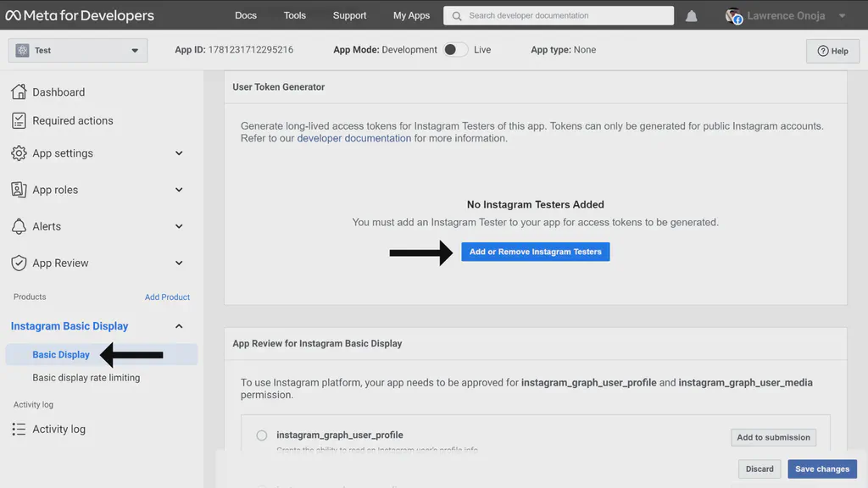Click the App Review shield icon
The image size is (868, 488).
tap(19, 263)
